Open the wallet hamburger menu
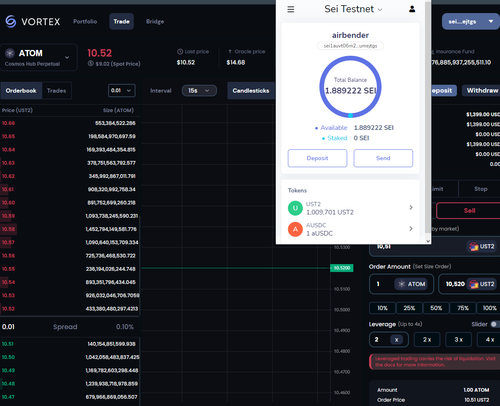This screenshot has width=500, height=406. [291, 9]
